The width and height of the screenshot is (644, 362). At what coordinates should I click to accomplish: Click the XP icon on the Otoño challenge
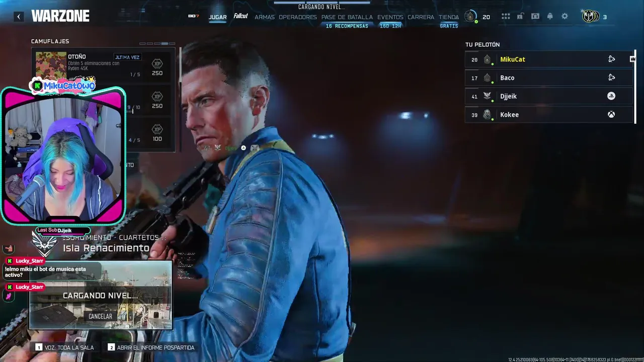click(157, 64)
